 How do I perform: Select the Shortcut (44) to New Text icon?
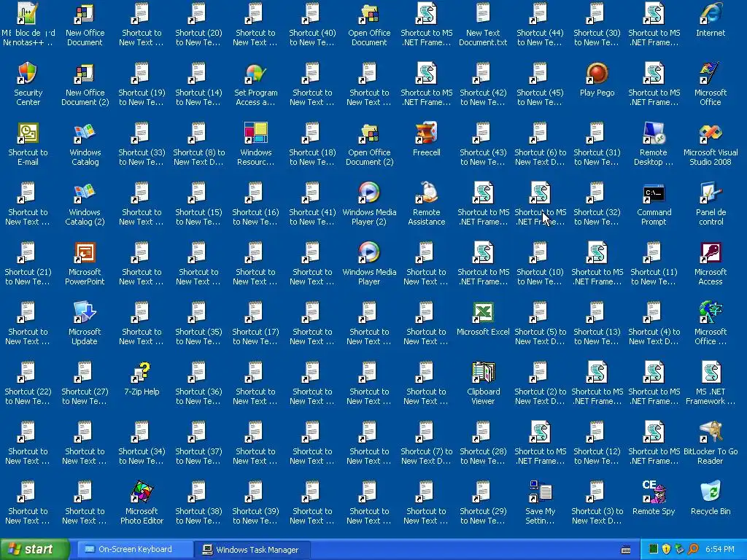tap(540, 24)
